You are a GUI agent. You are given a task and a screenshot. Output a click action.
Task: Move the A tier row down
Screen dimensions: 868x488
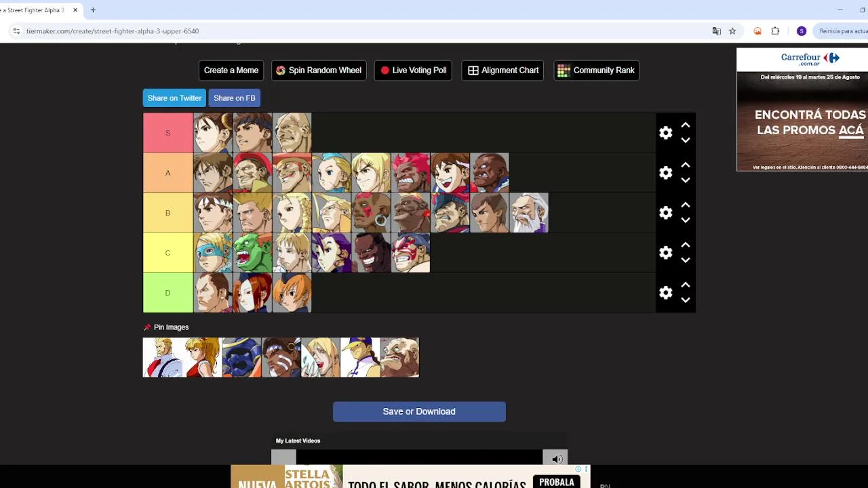pyautogui.click(x=686, y=180)
